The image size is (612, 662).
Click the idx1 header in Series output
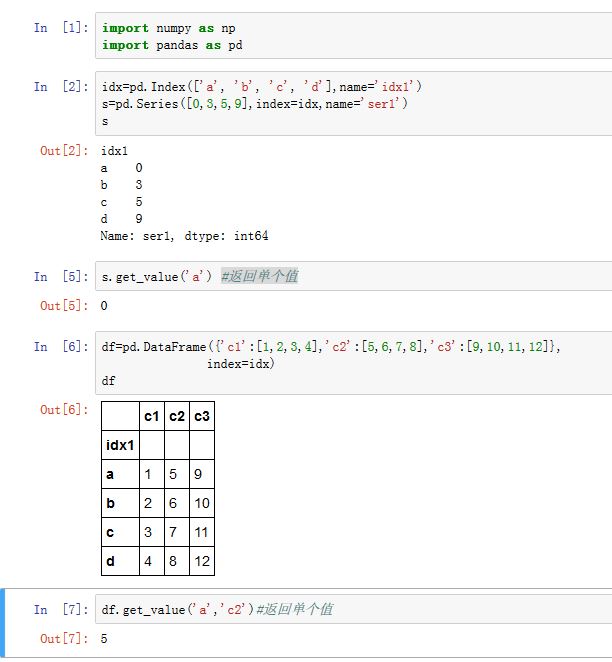114,151
